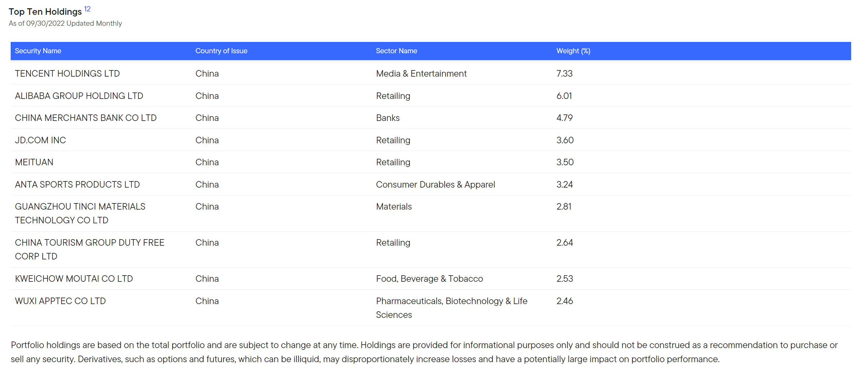Click weight value 2.81

point(564,207)
